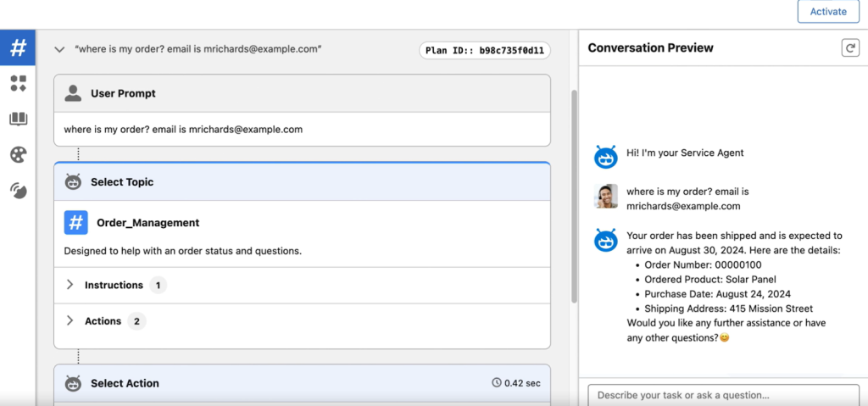Click the 'Would you like any further assistance' text
This screenshot has height=406, width=868.
726,330
